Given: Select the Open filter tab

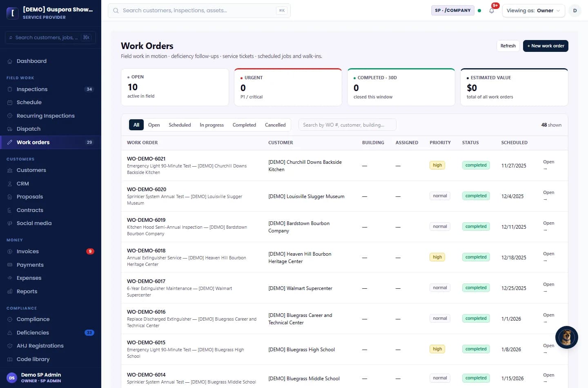Looking at the screenshot, I should (154, 125).
